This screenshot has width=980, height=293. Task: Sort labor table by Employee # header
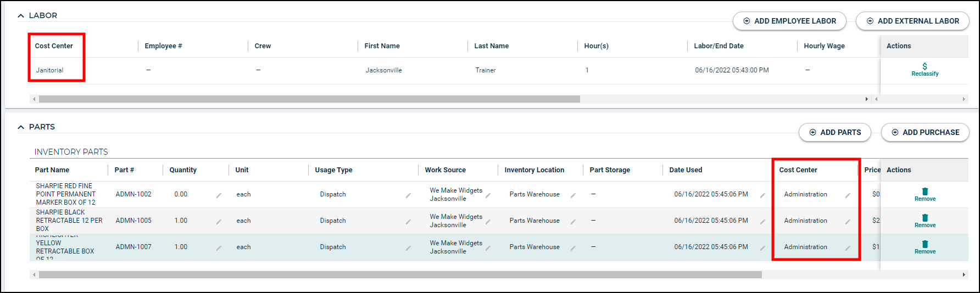point(163,46)
